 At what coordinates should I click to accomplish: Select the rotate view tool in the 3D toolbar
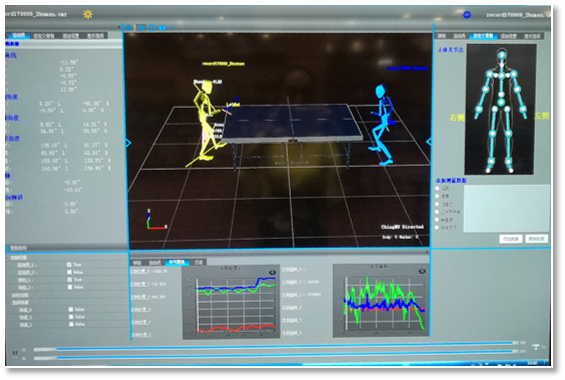152,27
